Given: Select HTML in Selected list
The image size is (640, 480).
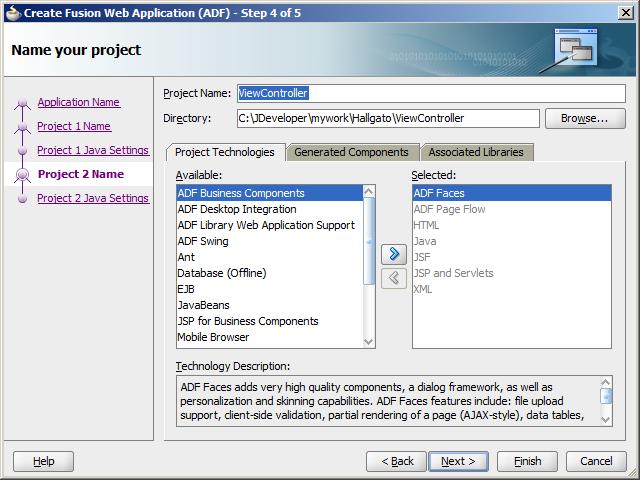Looking at the screenshot, I should point(512,225).
